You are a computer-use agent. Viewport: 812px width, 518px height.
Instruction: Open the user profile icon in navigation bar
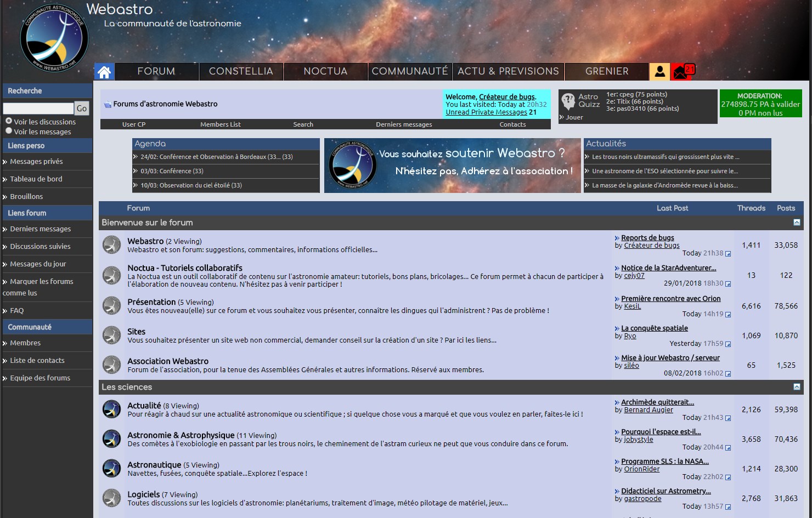pos(659,72)
